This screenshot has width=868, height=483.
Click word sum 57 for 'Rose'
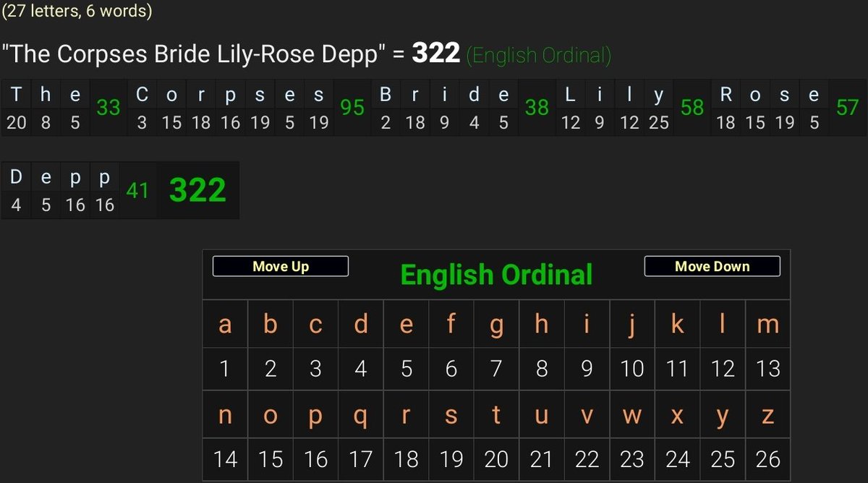click(847, 108)
